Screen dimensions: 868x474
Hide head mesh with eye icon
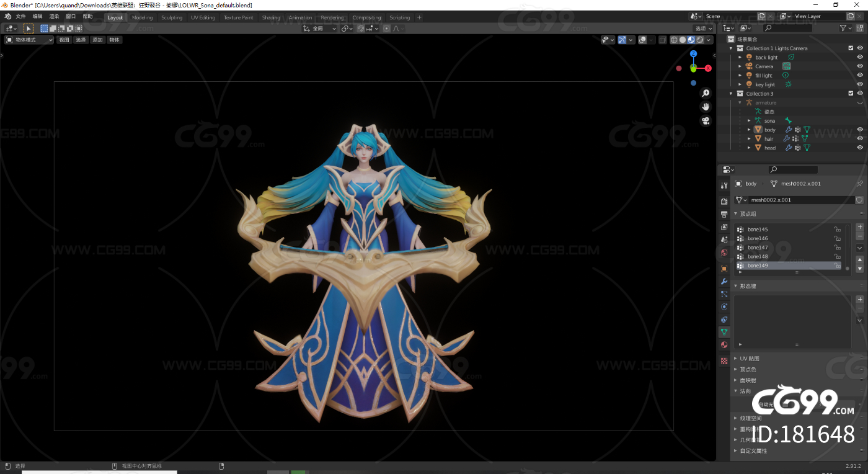click(860, 148)
